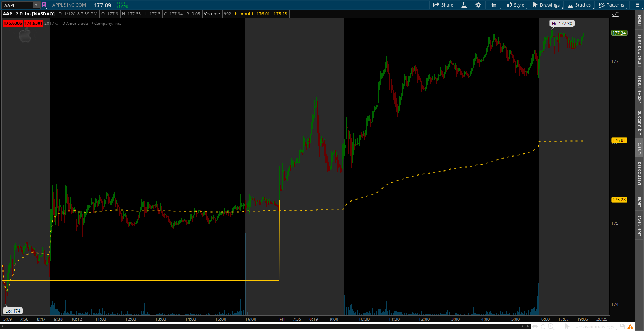Click the APPLE INC COM company name
Viewport: 644px width, 331px height.
click(x=69, y=5)
